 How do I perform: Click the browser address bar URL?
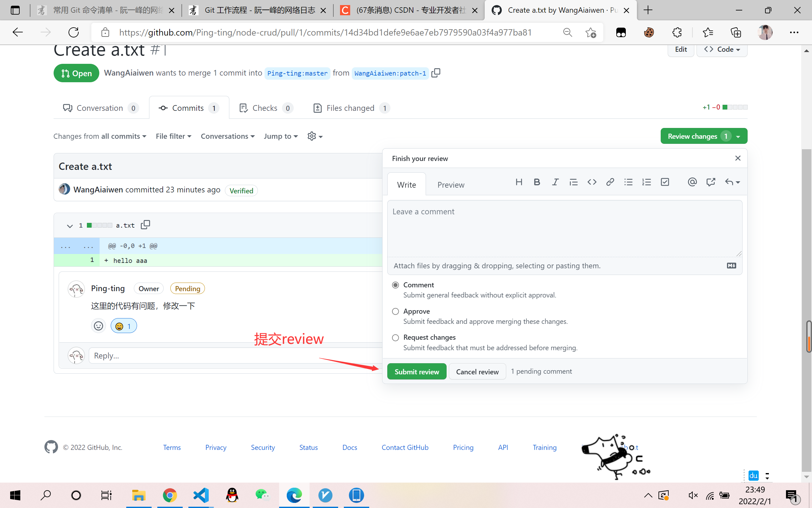pos(325,33)
